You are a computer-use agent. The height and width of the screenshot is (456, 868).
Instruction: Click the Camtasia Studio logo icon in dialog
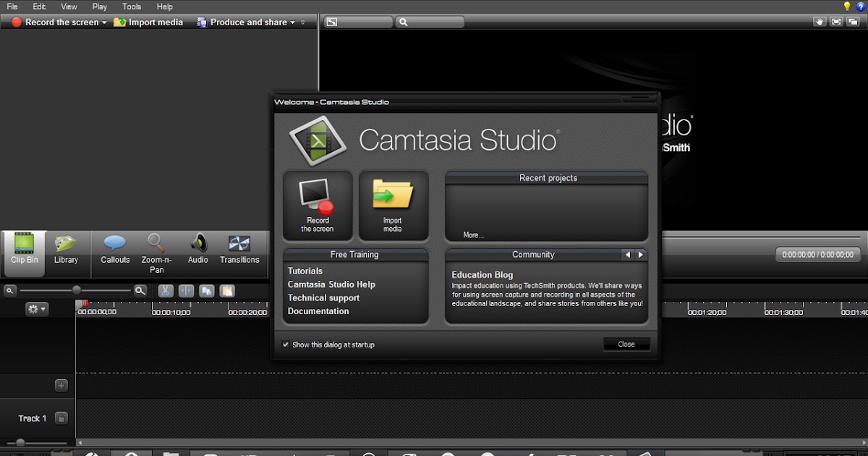point(318,140)
